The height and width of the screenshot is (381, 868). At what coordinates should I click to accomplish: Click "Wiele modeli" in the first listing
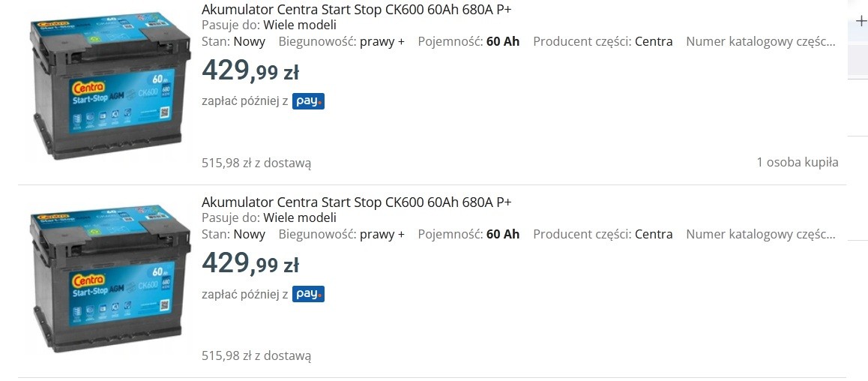(x=300, y=25)
